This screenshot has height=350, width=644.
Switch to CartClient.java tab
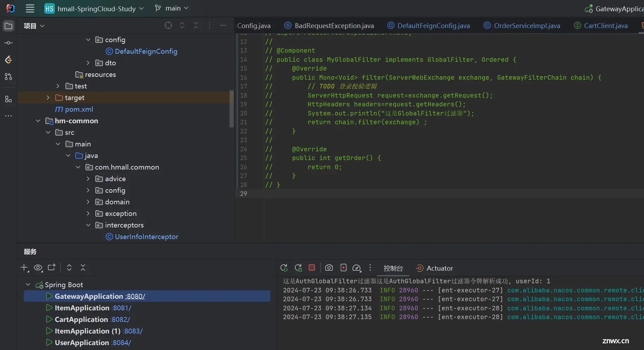pyautogui.click(x=600, y=26)
